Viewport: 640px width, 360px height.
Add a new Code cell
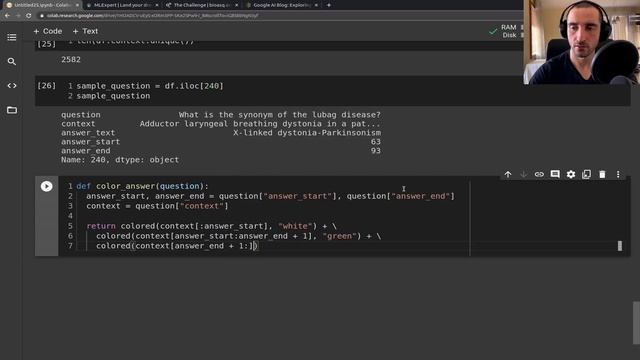pyautogui.click(x=48, y=31)
